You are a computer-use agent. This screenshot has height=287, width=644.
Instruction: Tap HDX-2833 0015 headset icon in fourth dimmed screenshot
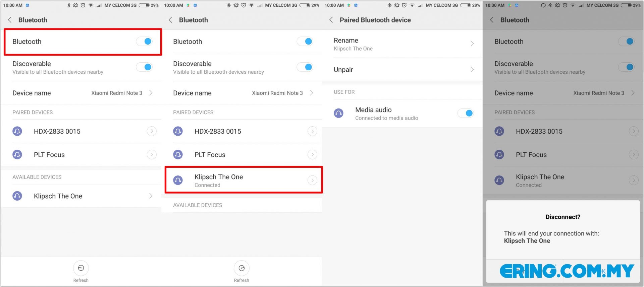click(x=499, y=131)
